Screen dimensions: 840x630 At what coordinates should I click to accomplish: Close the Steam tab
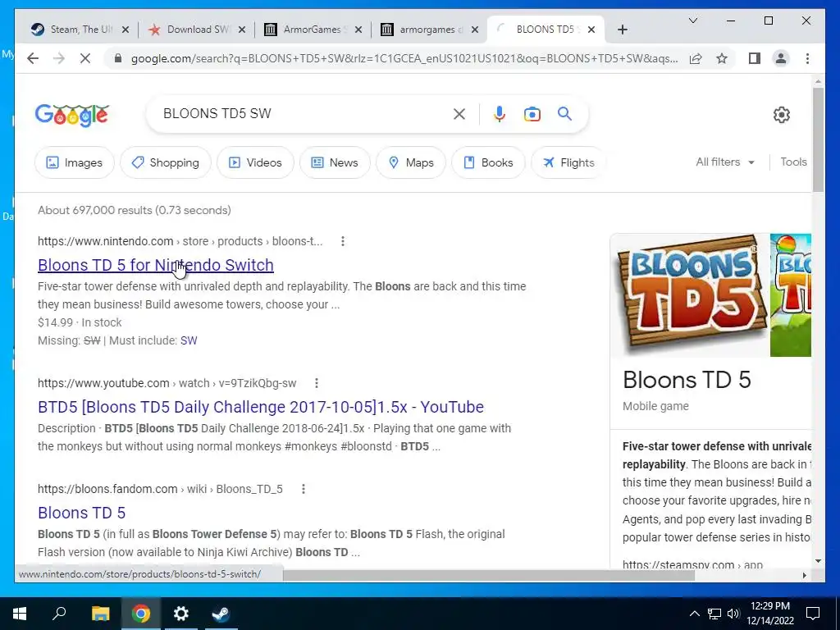pyautogui.click(x=126, y=30)
